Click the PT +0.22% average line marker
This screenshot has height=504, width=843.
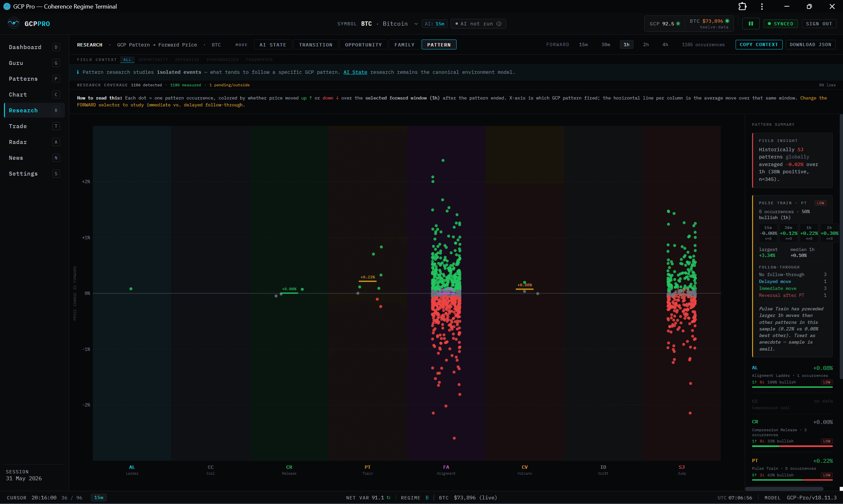coord(368,281)
